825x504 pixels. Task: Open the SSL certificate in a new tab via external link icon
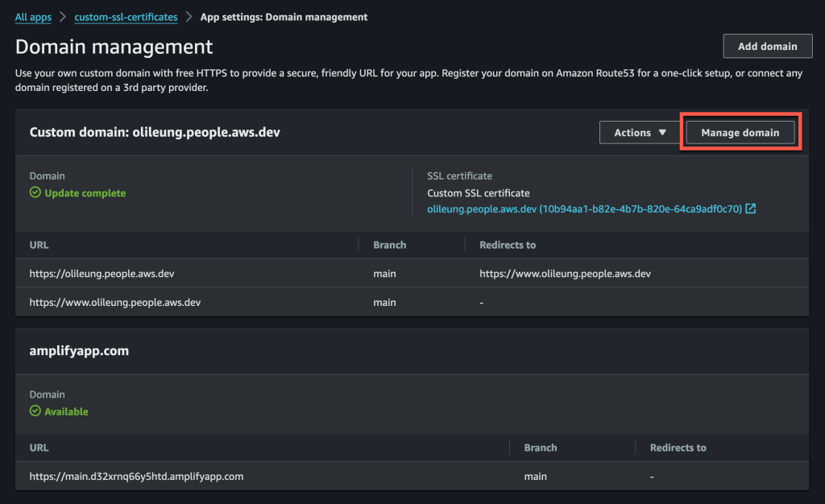(751, 208)
